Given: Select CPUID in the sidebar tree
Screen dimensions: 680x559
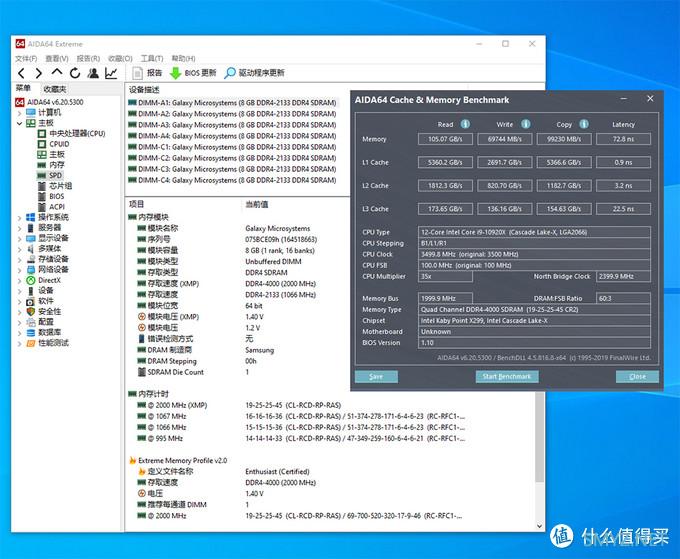Looking at the screenshot, I should point(59,144).
